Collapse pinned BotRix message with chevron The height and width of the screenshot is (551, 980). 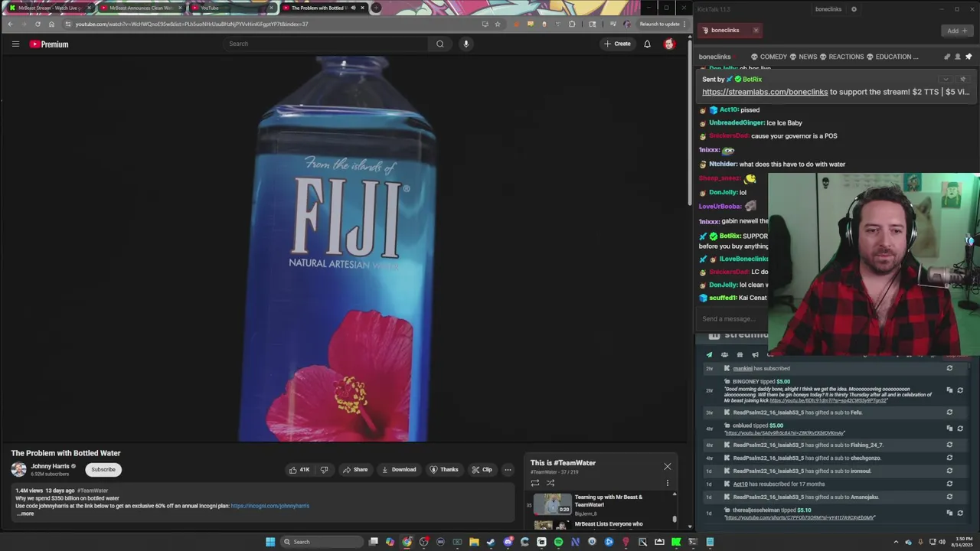pyautogui.click(x=946, y=79)
